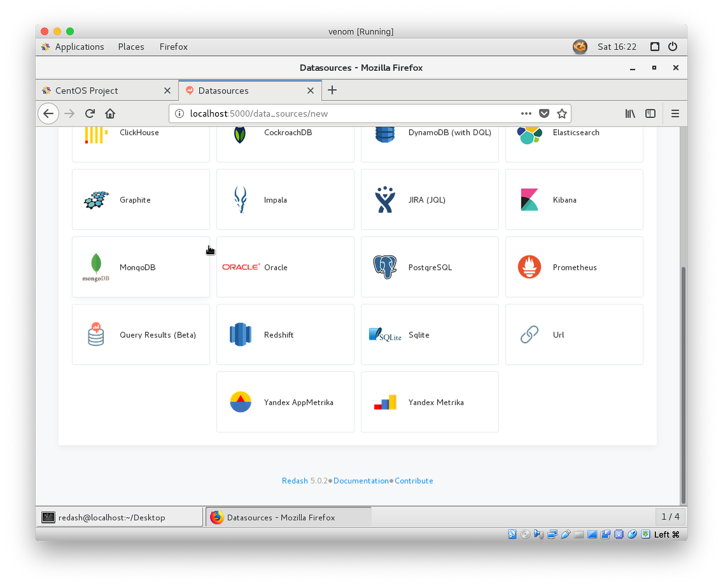Image resolution: width=723 pixels, height=588 pixels.
Task: Select the JIRA (JQL) icon
Action: (385, 200)
